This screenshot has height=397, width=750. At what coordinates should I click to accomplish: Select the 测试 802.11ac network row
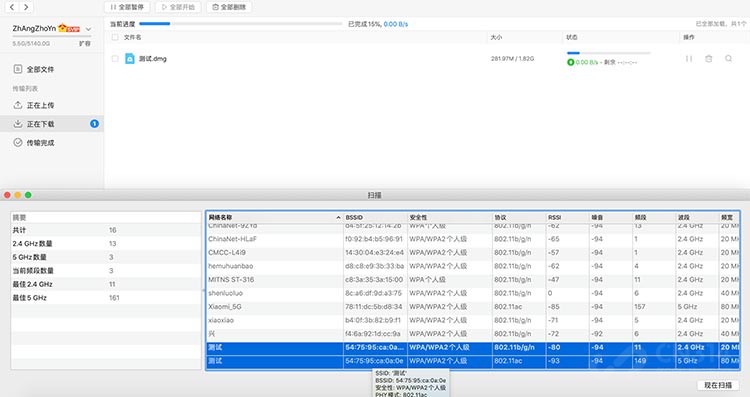(x=473, y=361)
